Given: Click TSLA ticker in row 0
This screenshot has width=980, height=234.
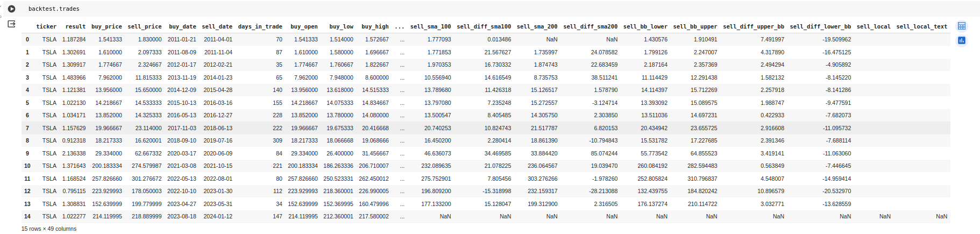Looking at the screenshot, I should 49,39.
